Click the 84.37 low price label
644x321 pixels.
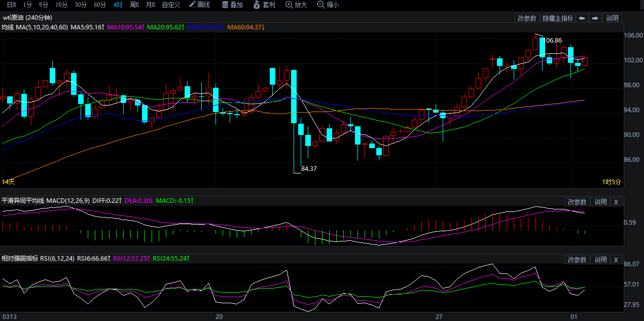click(309, 168)
